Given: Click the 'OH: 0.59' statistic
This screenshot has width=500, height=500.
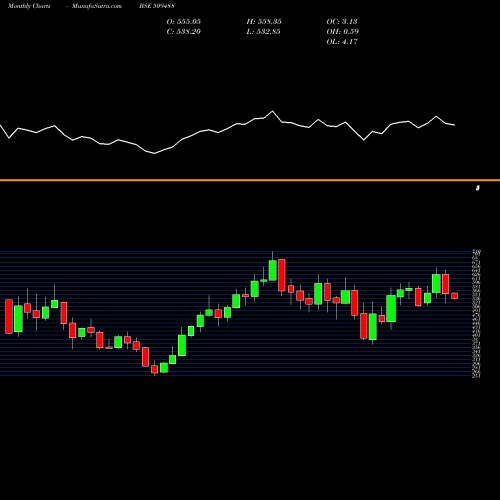Looking at the screenshot, I should point(343,31).
